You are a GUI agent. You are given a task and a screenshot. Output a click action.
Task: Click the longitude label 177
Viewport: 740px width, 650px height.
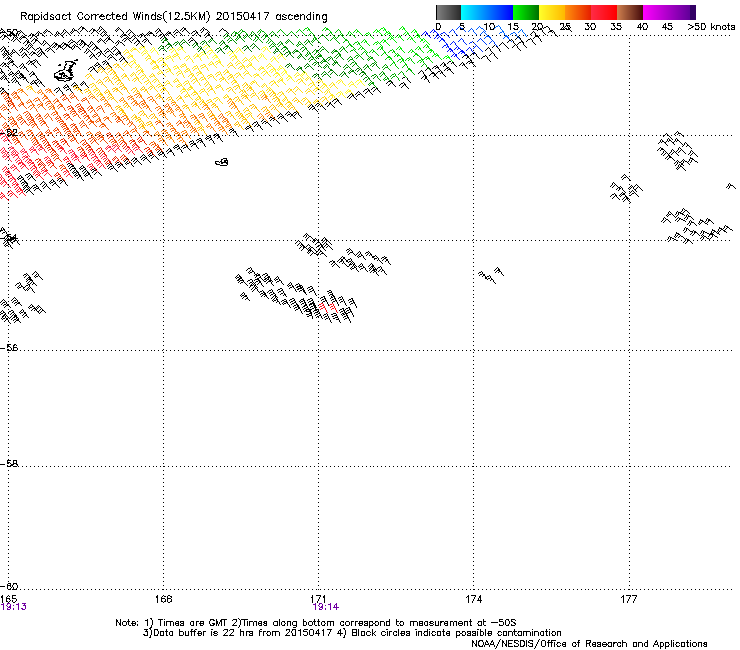coord(629,599)
